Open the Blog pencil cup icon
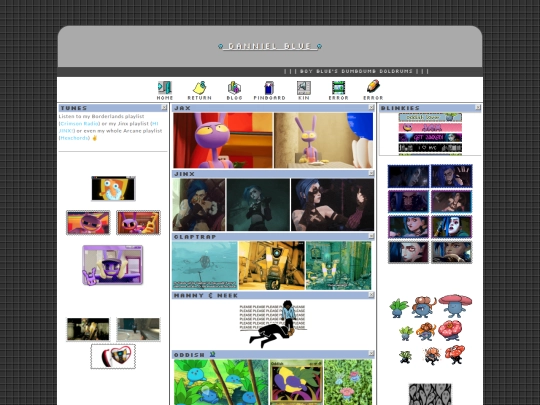Image resolution: width=540 pixels, height=405 pixels. coord(234,87)
